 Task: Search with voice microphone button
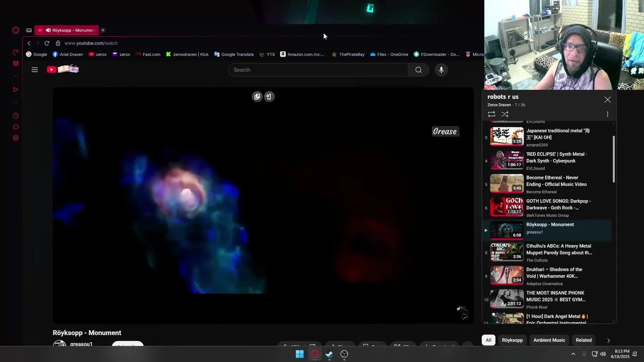tap(441, 70)
